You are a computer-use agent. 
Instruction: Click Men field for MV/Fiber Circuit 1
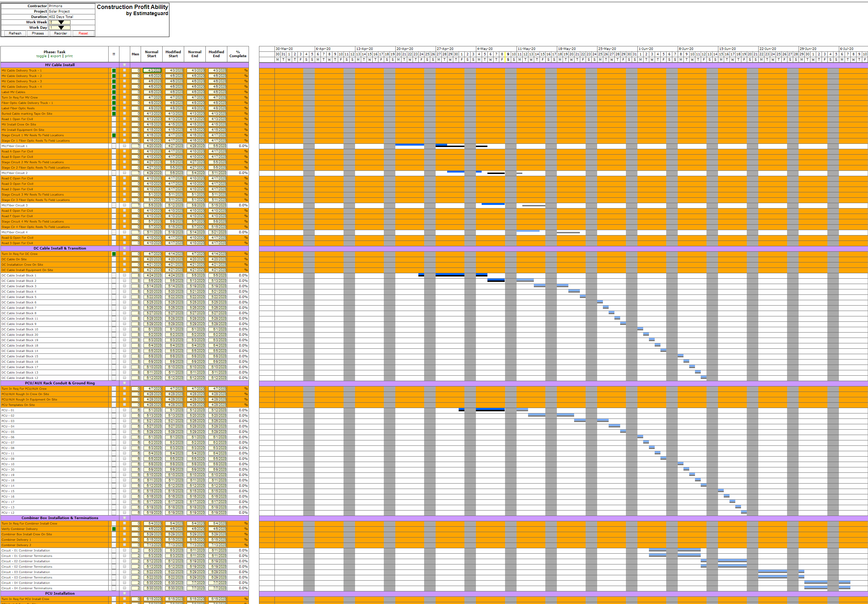136,146
